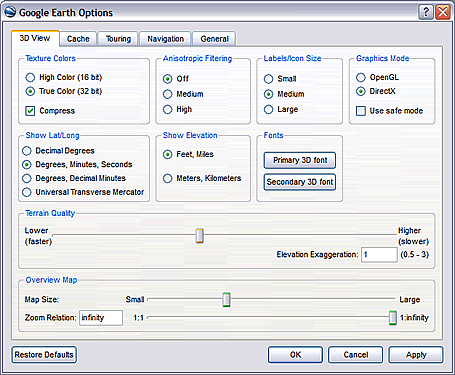Click the Terrain Quality slider handle
This screenshot has width=455, height=375.
tap(200, 236)
